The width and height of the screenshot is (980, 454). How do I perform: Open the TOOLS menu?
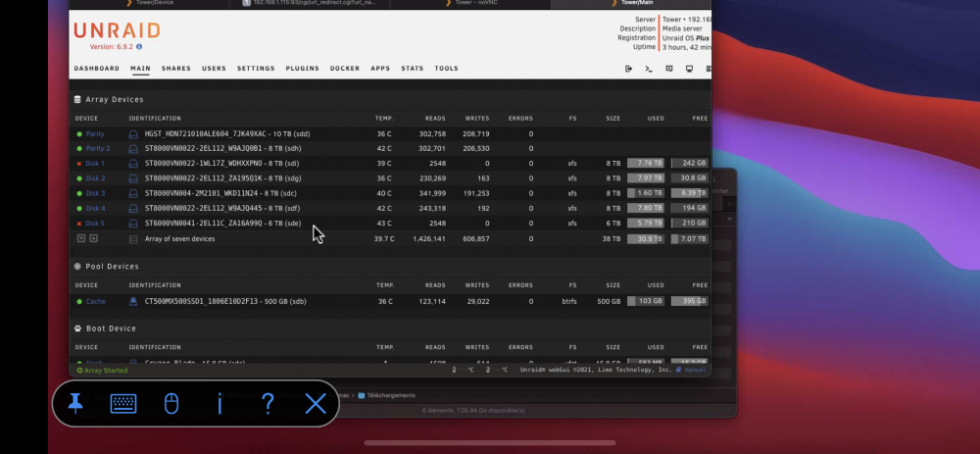point(447,69)
